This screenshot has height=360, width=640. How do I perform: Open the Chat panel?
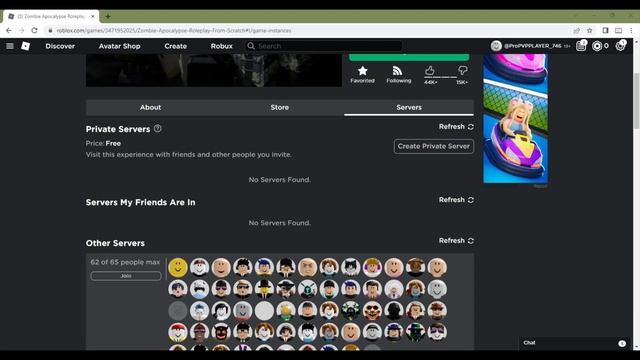pos(576,343)
